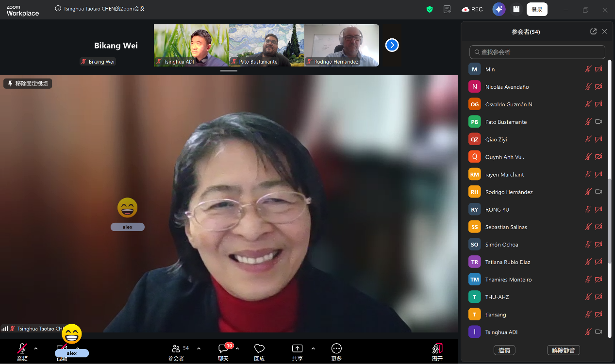Click the Invite button
Viewport: 615px width, 364px height.
(504, 350)
